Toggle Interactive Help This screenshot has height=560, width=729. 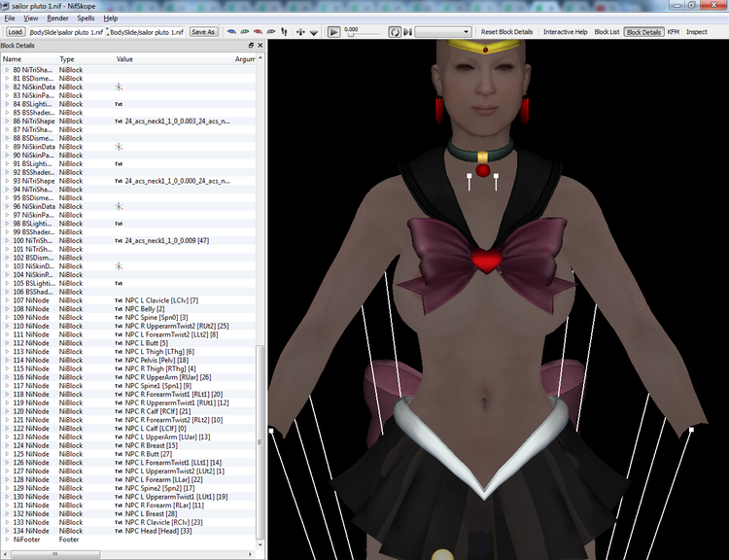566,32
